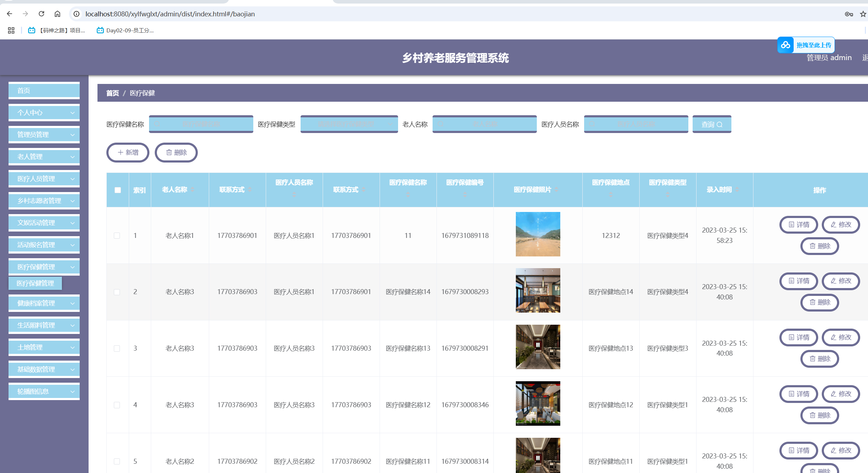Expand 生活照料管理 sidebar menu
The width and height of the screenshot is (868, 473).
click(44, 325)
